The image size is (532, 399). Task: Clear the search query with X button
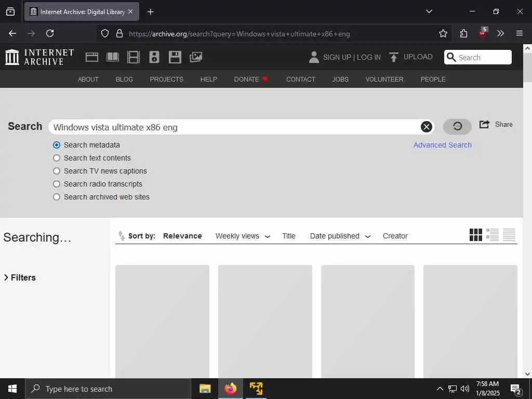[x=427, y=127]
